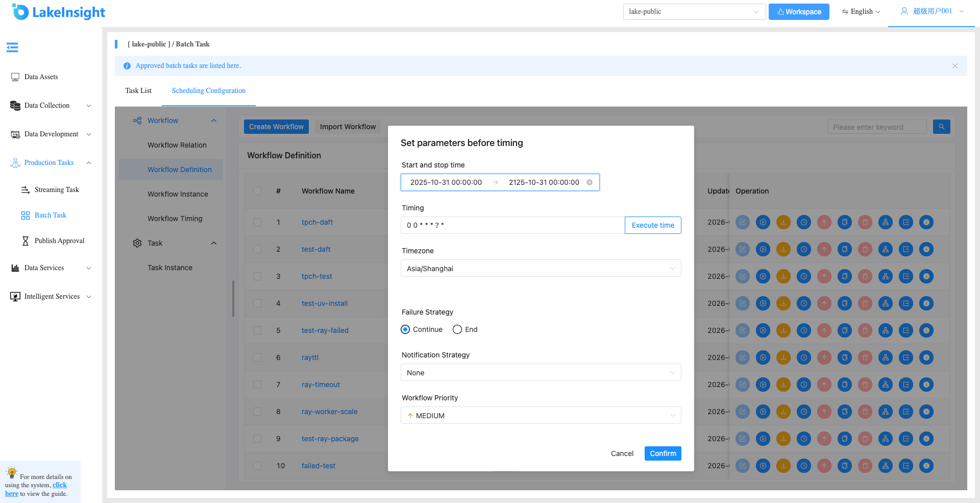This screenshot has height=503, width=980.
Task: Click the Execute time button
Action: tap(653, 225)
